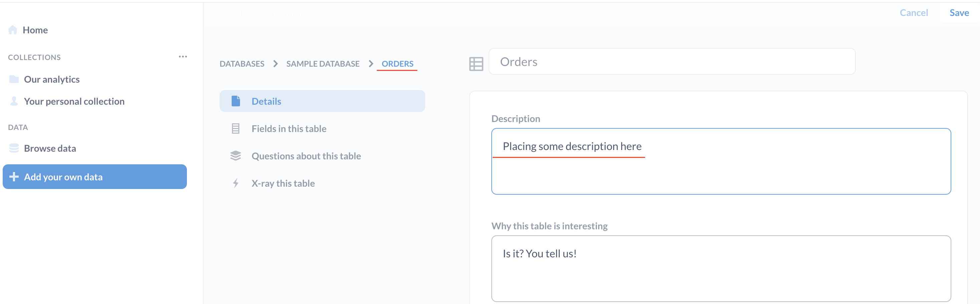The image size is (980, 304).
Task: Click the list icon beside Fields in this table
Action: [236, 128]
